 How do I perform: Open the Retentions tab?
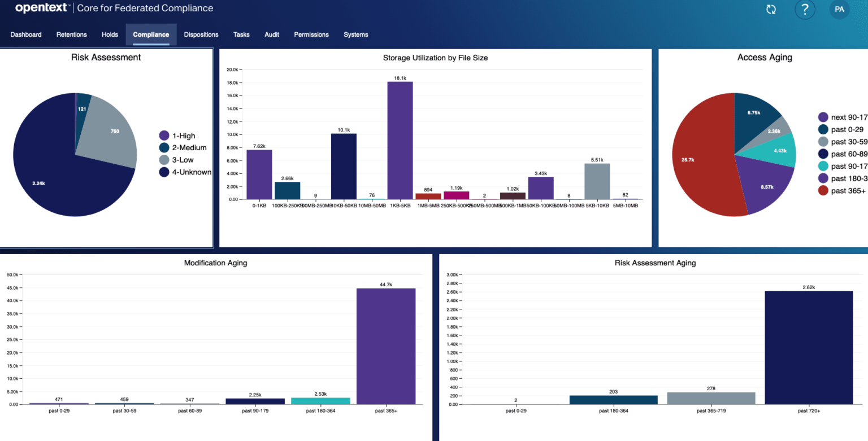coord(71,34)
